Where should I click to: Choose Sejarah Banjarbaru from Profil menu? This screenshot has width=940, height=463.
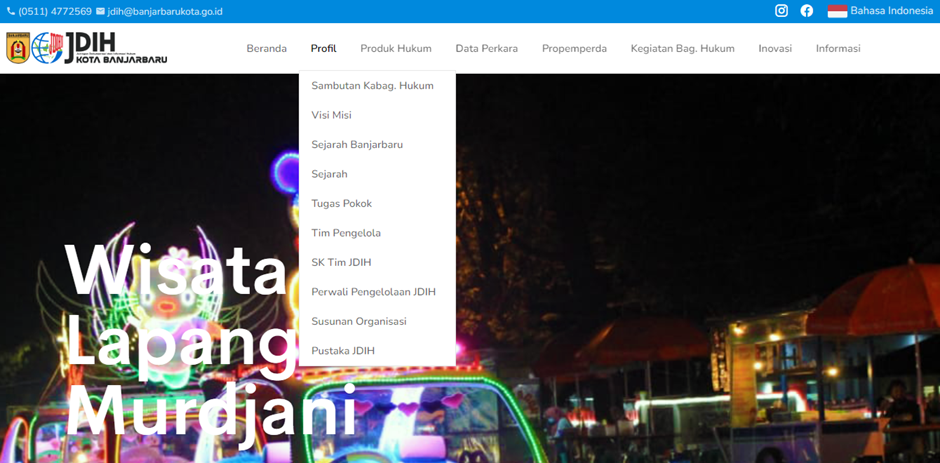tap(357, 145)
